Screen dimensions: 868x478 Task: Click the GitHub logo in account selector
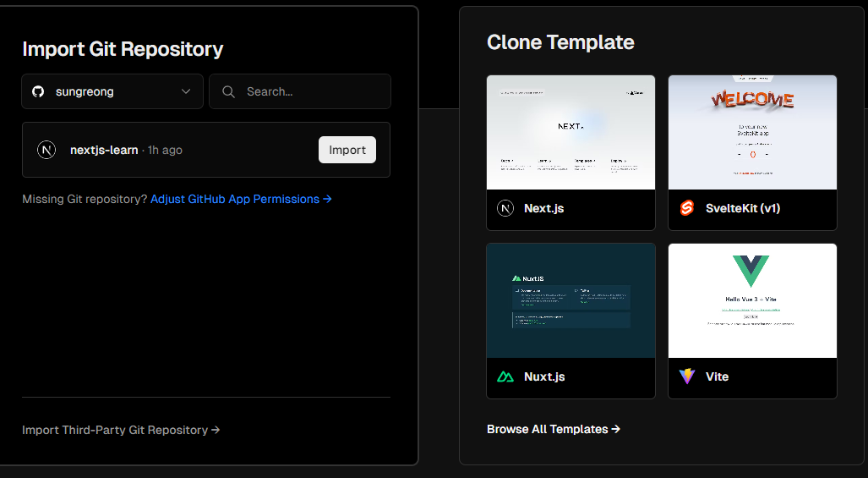pos(38,91)
